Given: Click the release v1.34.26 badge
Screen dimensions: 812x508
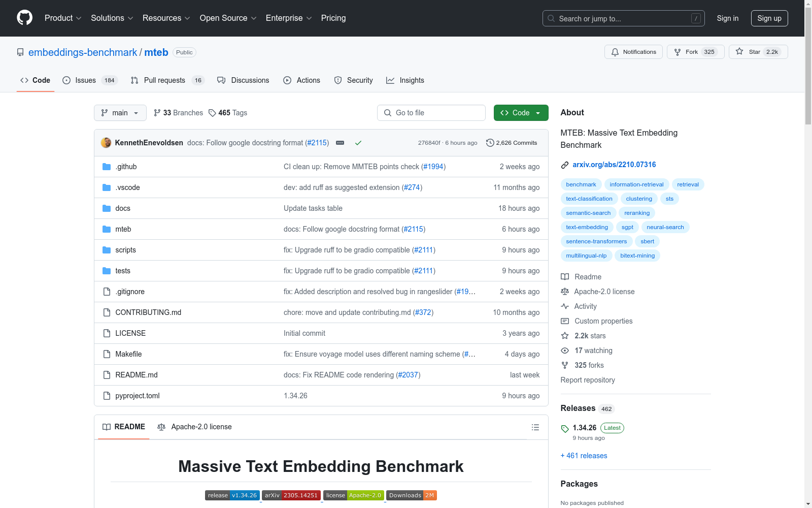Looking at the screenshot, I should point(232,495).
